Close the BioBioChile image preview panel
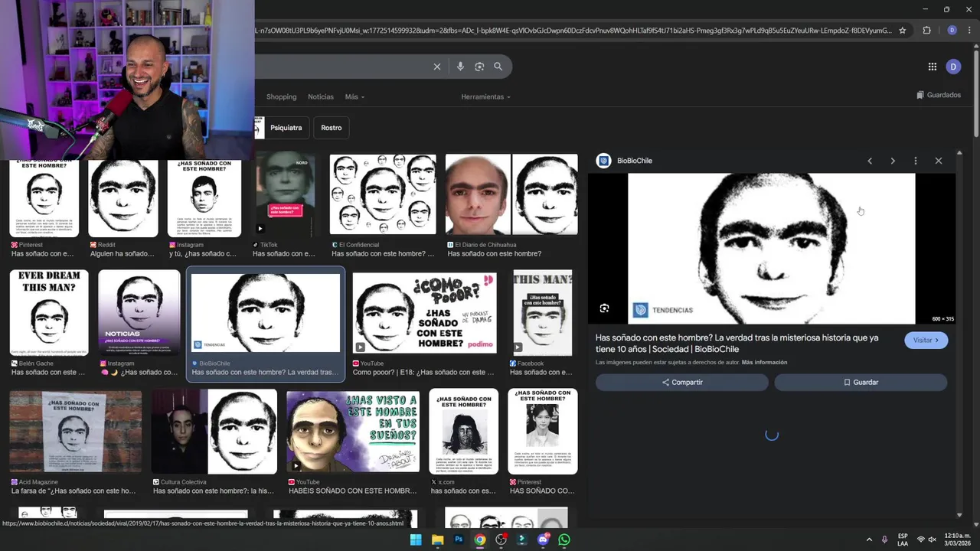 (x=939, y=161)
